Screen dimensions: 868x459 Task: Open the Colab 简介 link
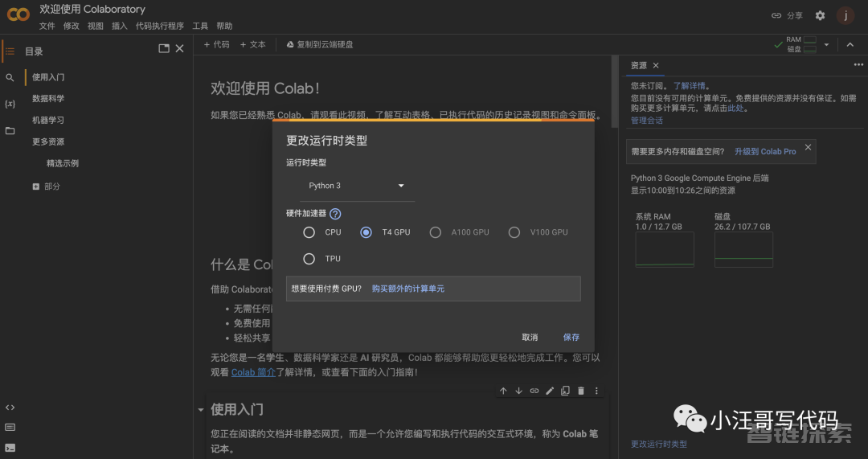[253, 373]
